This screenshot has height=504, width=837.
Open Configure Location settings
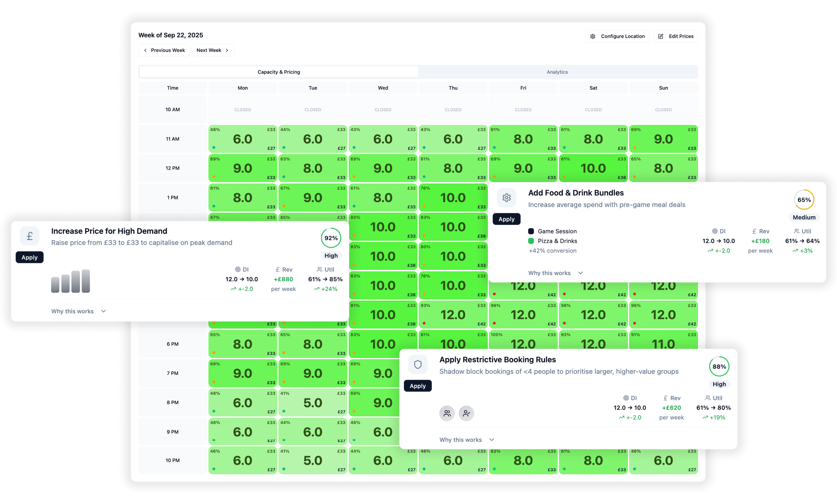coord(617,36)
